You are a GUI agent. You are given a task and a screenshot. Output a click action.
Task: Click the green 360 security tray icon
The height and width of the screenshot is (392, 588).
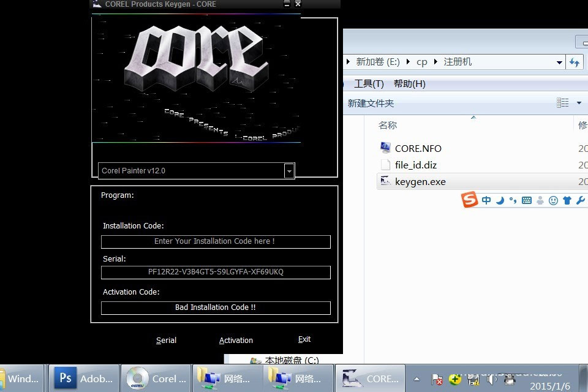[x=455, y=380]
